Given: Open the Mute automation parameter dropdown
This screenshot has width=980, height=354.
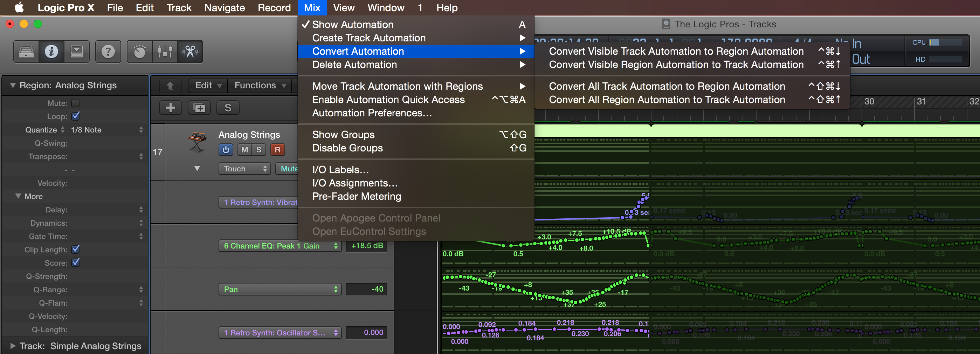Looking at the screenshot, I should (287, 169).
